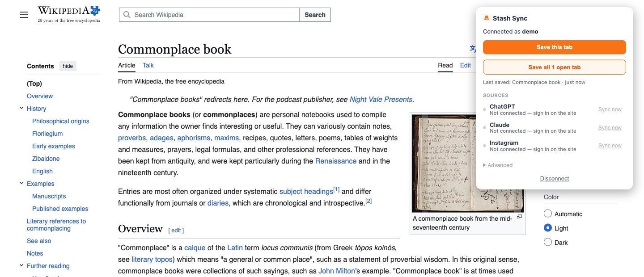Image resolution: width=644 pixels, height=277 pixels.
Task: Jump to Notes in contents
Action: (x=35, y=253)
